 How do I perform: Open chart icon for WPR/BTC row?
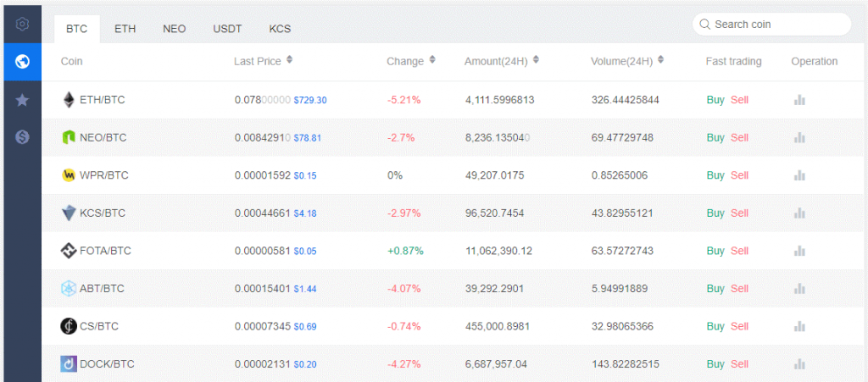click(x=799, y=175)
